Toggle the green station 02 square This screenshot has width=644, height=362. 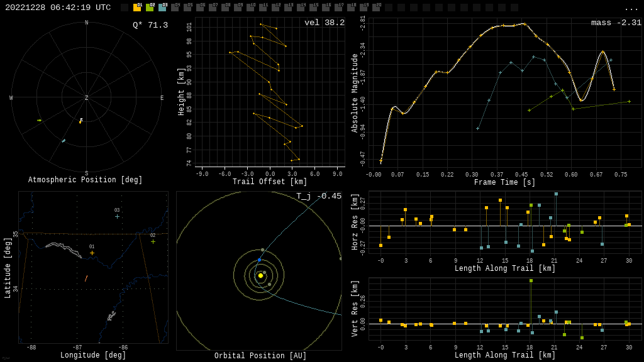pyautogui.click(x=150, y=8)
